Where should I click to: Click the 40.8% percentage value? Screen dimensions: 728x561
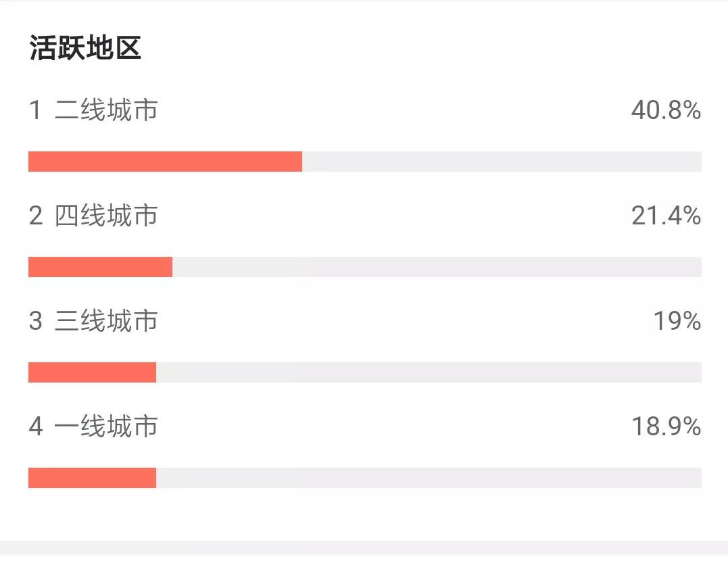666,110
